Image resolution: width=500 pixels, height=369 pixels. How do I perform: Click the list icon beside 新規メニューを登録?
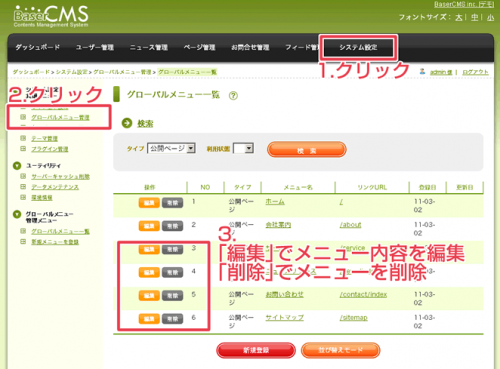[23, 241]
